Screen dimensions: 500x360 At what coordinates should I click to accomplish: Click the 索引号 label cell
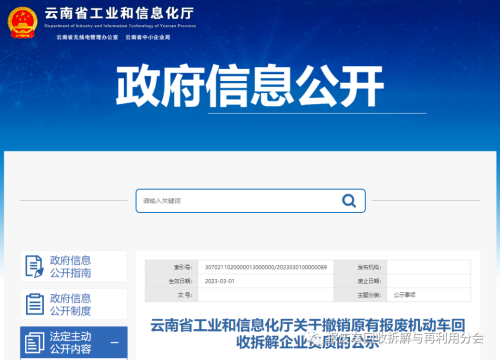tap(172, 267)
